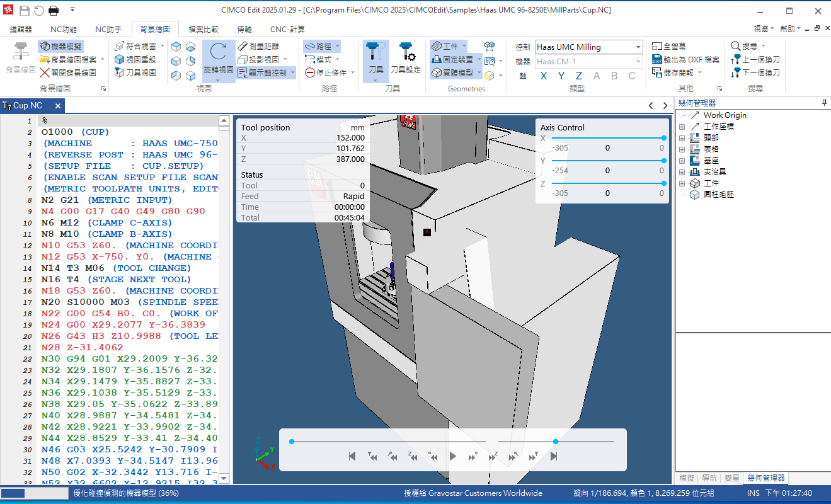Click the play simulation button
Screen dimensions: 831x504
tap(452, 456)
